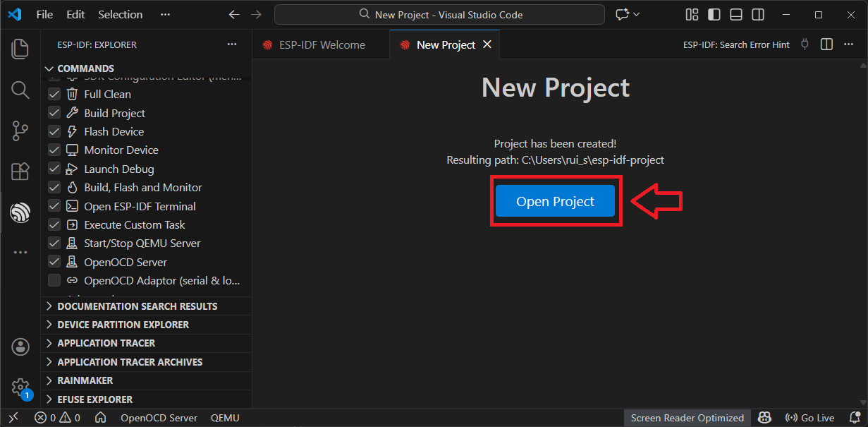The height and width of the screenshot is (427, 868).
Task: Enable the OpenOCD Adaptor checkbox
Action: coord(54,279)
